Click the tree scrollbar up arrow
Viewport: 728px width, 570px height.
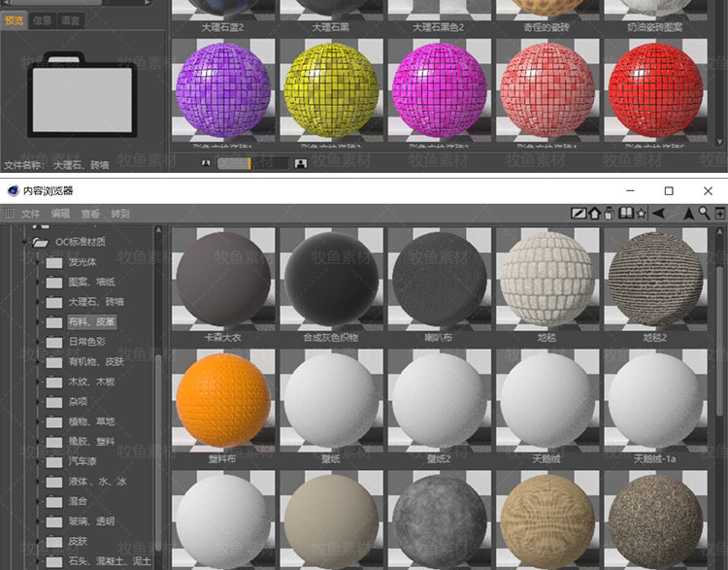[159, 230]
